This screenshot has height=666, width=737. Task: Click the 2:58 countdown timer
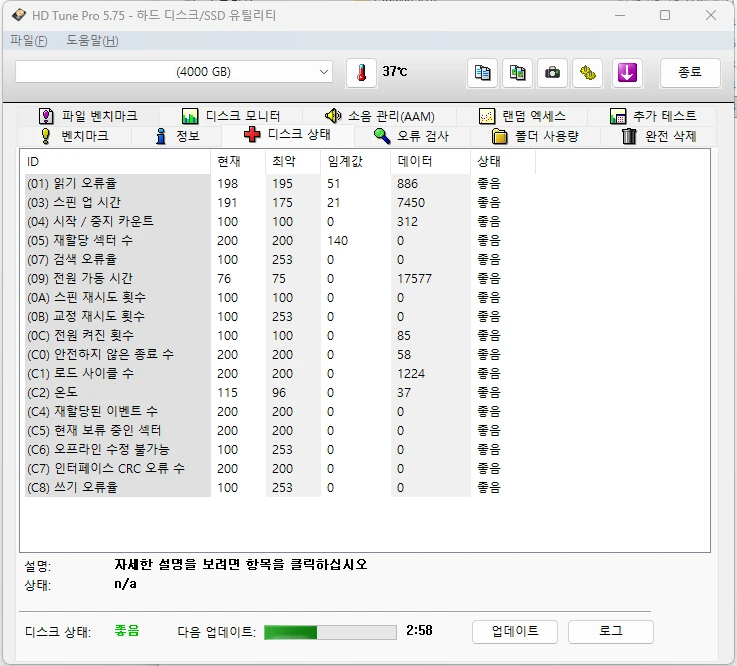tap(419, 630)
